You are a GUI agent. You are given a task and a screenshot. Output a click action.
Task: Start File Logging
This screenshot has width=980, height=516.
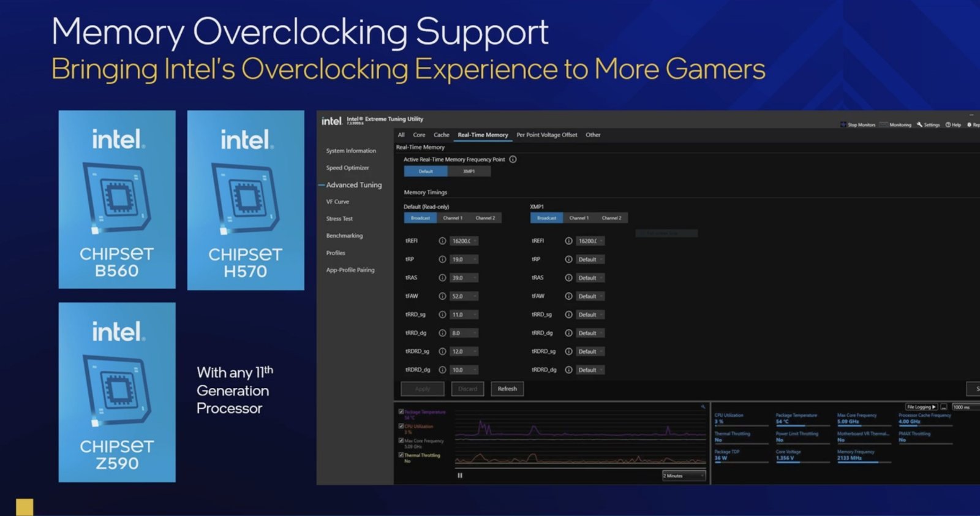pos(922,407)
